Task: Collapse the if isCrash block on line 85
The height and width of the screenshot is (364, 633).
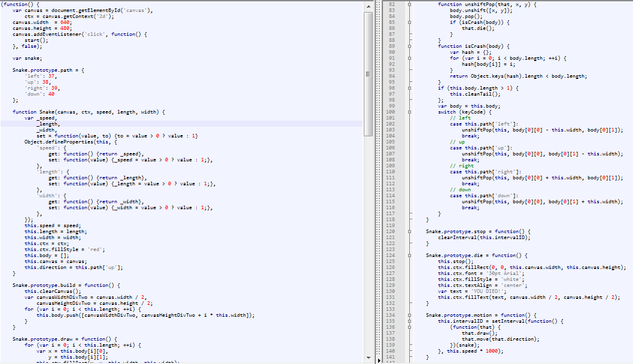Action: coord(409,22)
